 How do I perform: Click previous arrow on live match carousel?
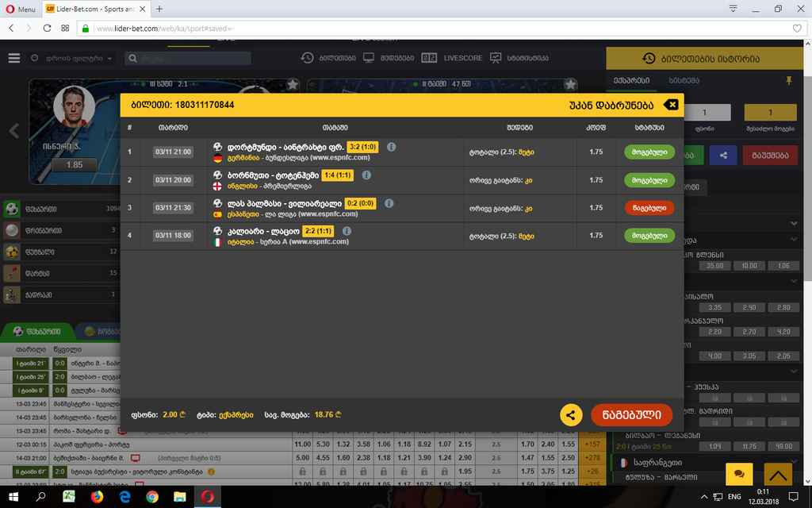point(14,131)
